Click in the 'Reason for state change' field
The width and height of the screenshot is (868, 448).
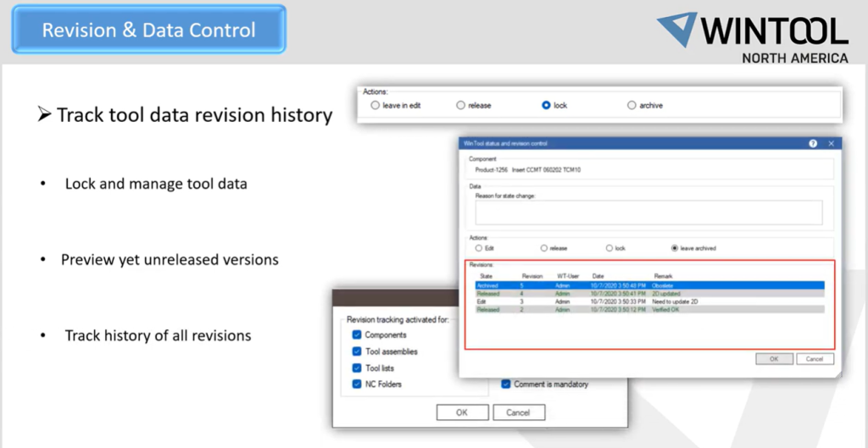[648, 213]
